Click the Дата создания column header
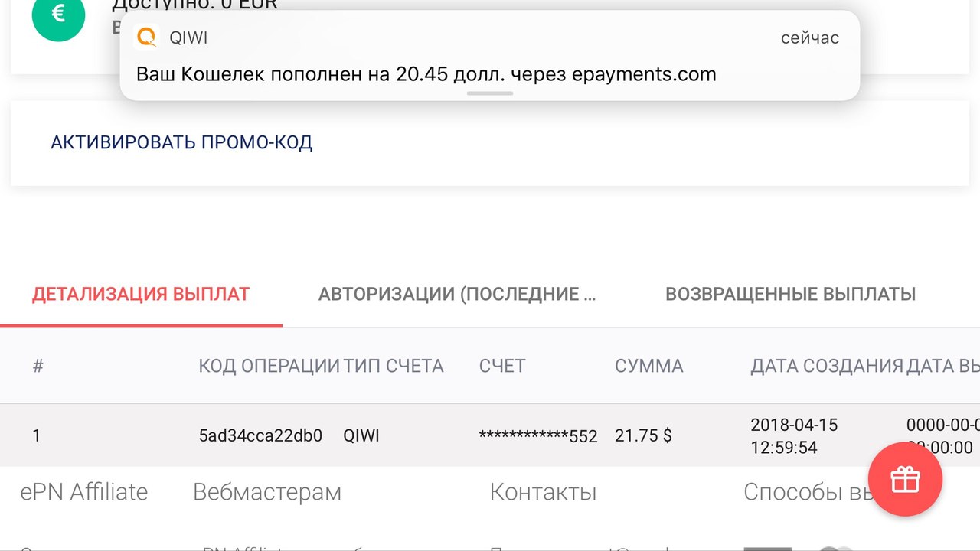980x551 pixels. pyautogui.click(x=826, y=366)
